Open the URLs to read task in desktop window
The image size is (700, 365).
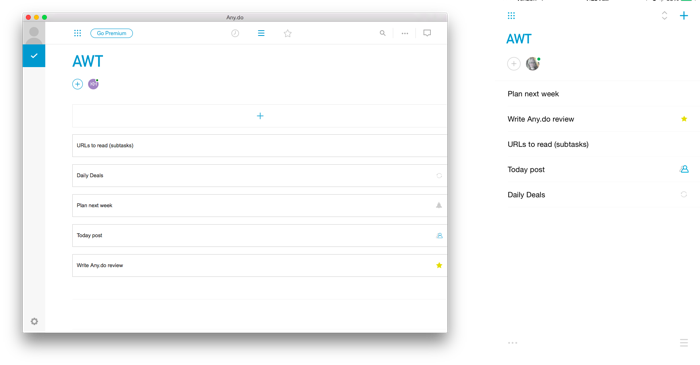pos(260,145)
